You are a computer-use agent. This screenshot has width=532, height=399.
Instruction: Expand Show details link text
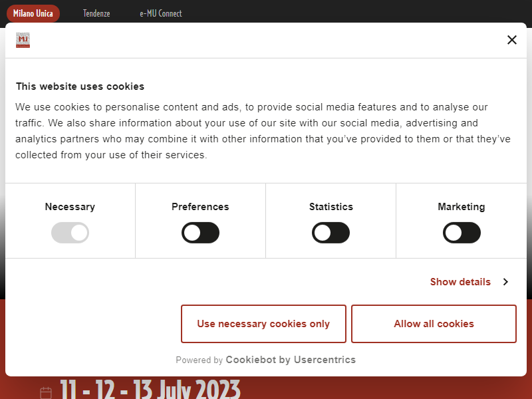(x=460, y=282)
